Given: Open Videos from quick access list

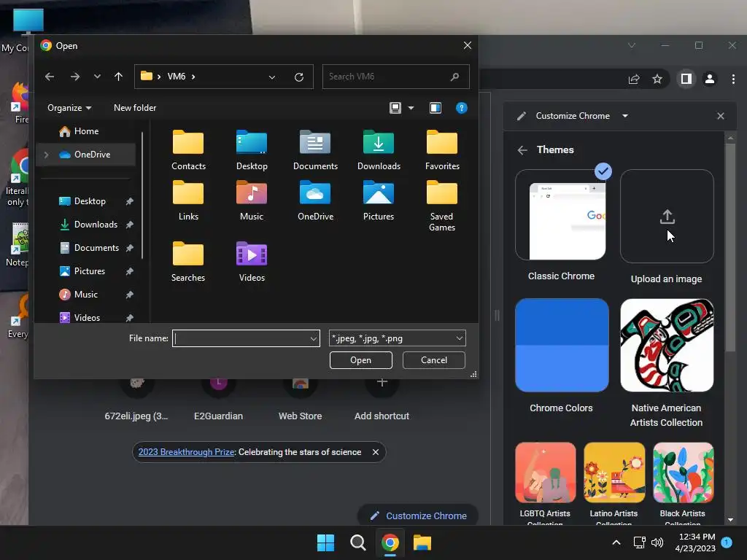Looking at the screenshot, I should tap(87, 318).
